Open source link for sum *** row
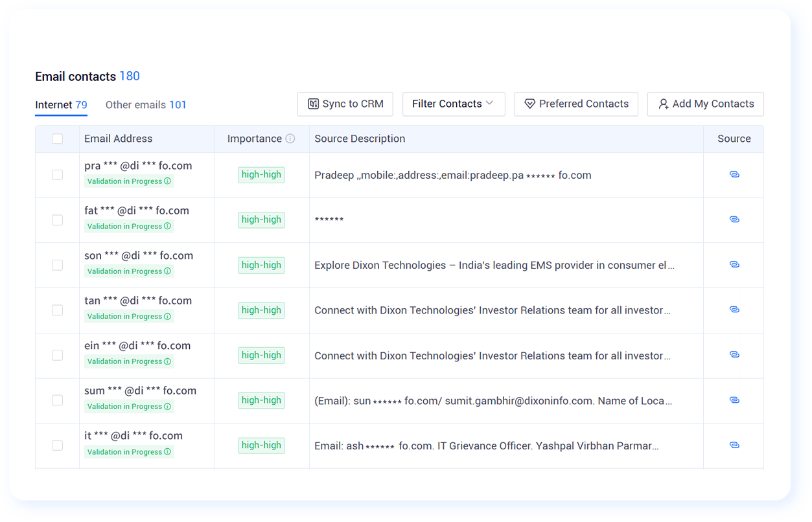 [x=734, y=400]
